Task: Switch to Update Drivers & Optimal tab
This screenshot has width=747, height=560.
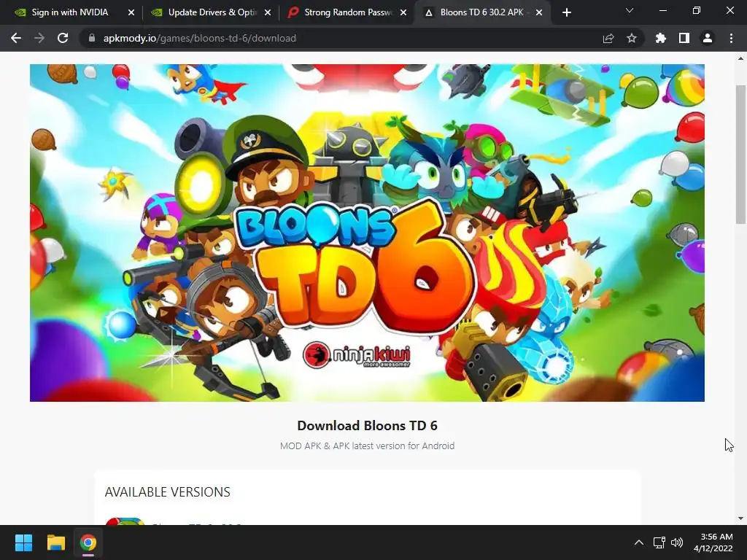Action: (212, 12)
